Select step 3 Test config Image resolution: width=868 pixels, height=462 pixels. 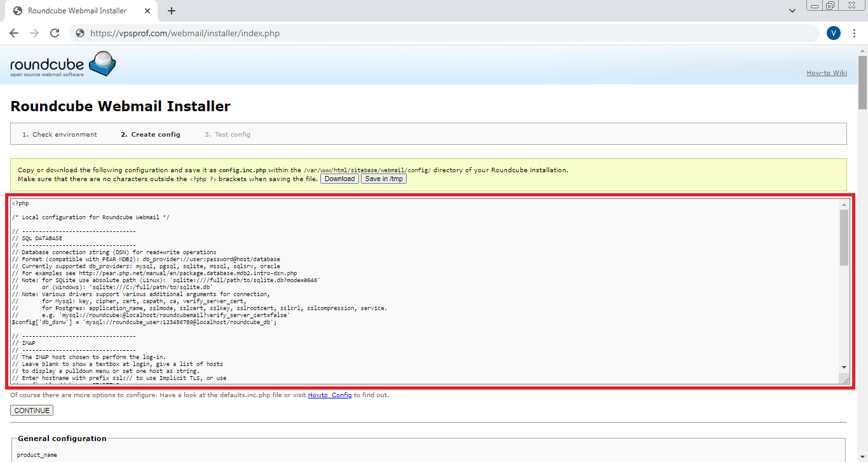[x=227, y=134]
